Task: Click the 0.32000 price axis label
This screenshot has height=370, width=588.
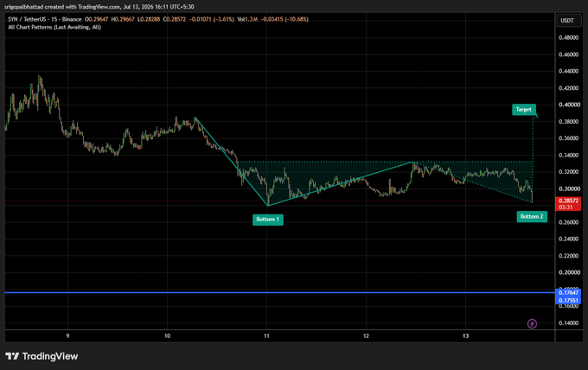Action: 568,172
